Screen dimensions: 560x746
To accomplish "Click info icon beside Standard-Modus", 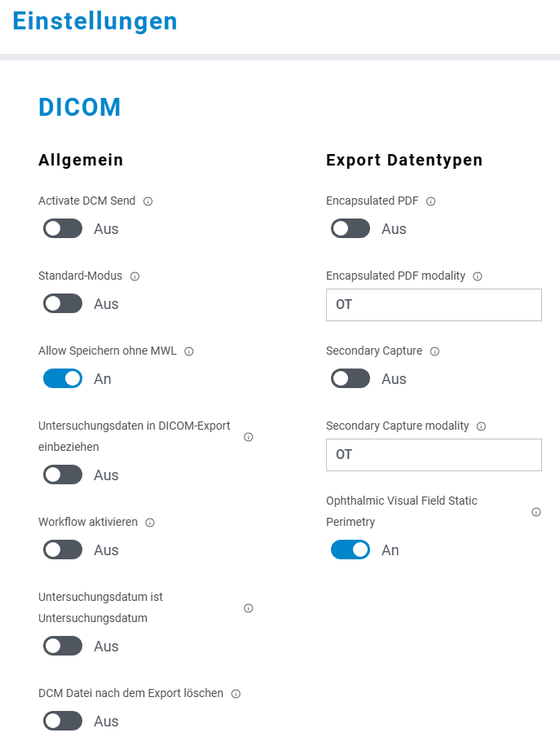I will click(x=135, y=276).
